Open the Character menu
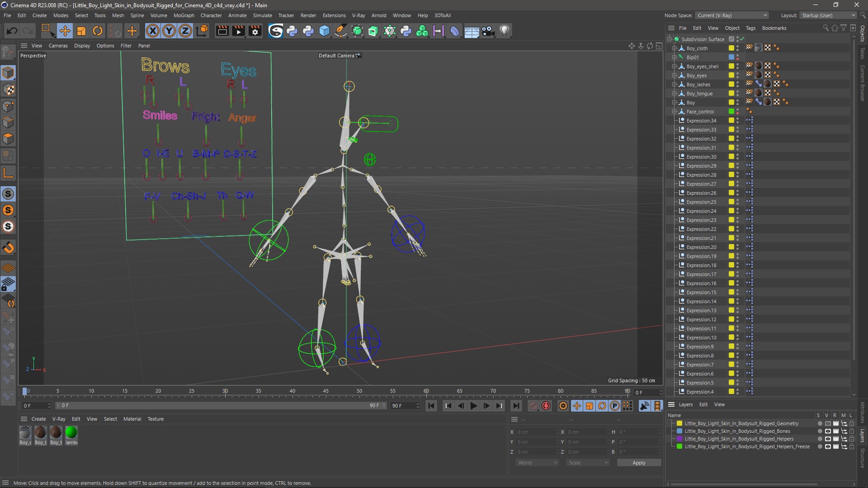868x488 pixels. [211, 15]
